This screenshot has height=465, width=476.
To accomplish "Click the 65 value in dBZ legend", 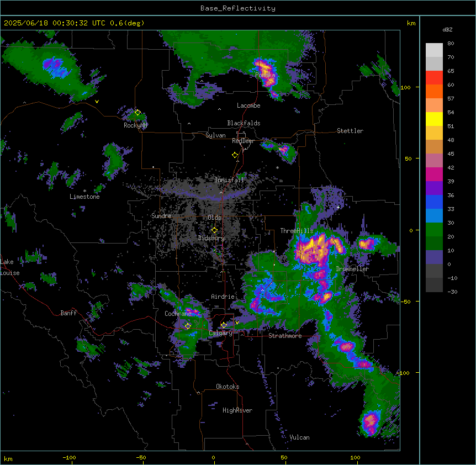I will 451,71.
